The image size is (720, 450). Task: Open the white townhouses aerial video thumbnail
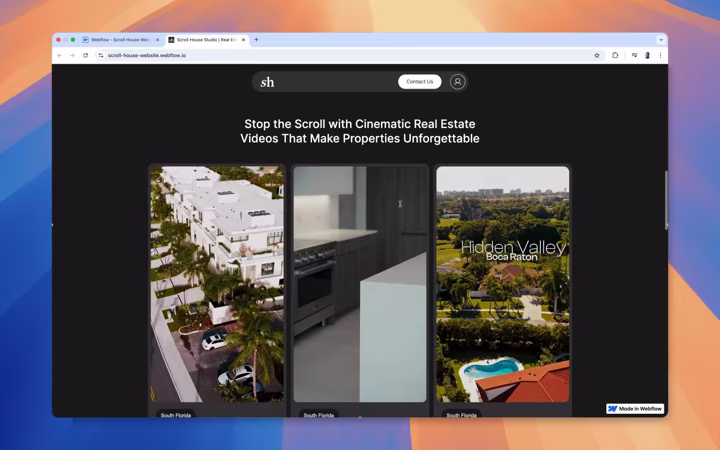tap(218, 284)
